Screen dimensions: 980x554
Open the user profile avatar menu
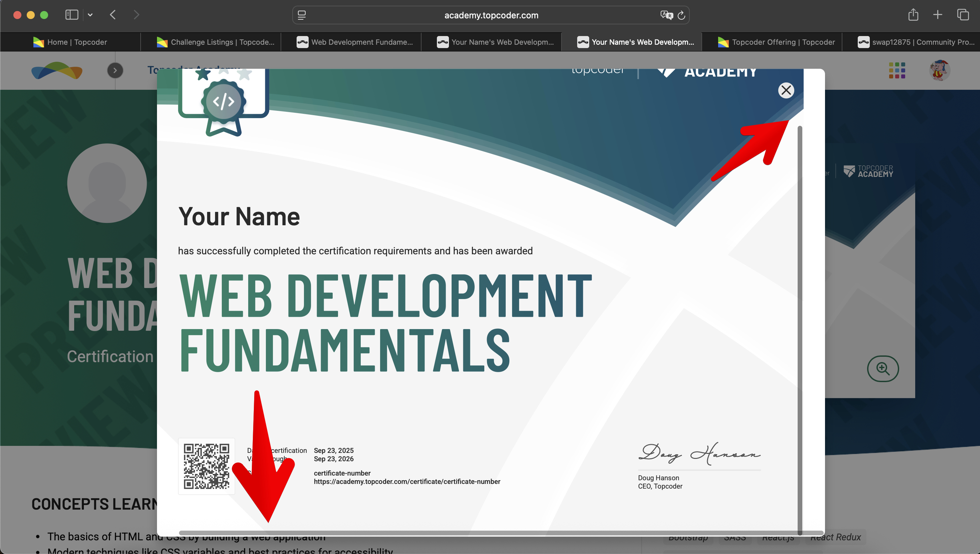[x=939, y=70]
